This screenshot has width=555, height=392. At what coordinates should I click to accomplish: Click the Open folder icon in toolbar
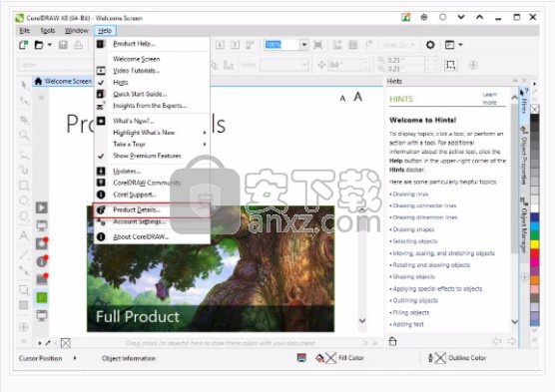(39, 45)
